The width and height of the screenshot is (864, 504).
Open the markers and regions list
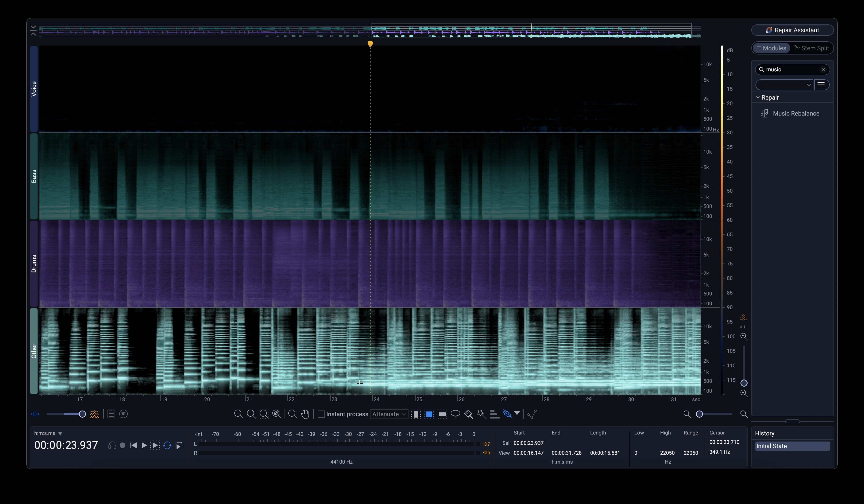pyautogui.click(x=111, y=414)
